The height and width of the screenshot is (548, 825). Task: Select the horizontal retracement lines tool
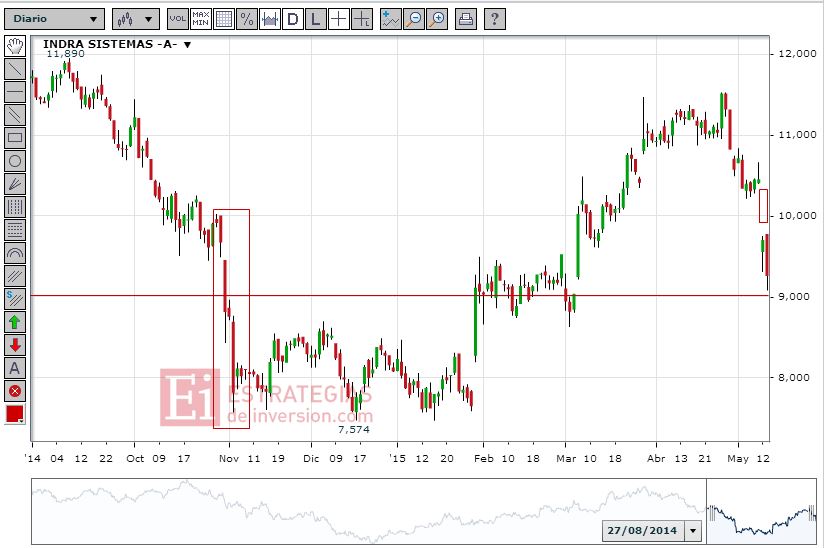(15, 230)
